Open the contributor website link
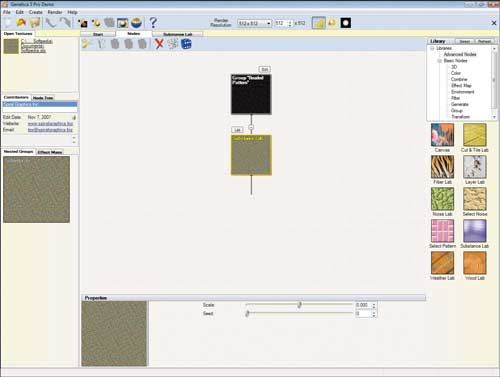The height and width of the screenshot is (377, 500). pos(50,124)
